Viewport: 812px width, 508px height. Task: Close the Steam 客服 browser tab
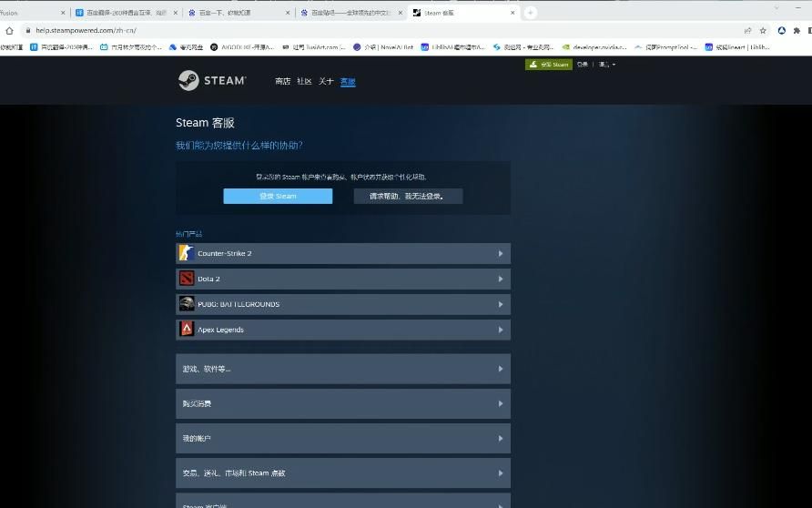click(513, 13)
